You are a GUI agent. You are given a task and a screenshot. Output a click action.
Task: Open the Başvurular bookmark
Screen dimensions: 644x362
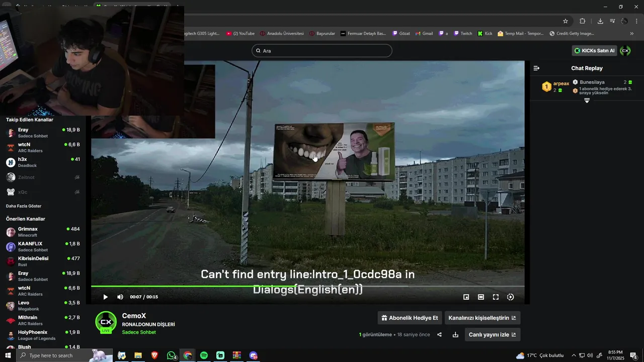[x=322, y=34]
